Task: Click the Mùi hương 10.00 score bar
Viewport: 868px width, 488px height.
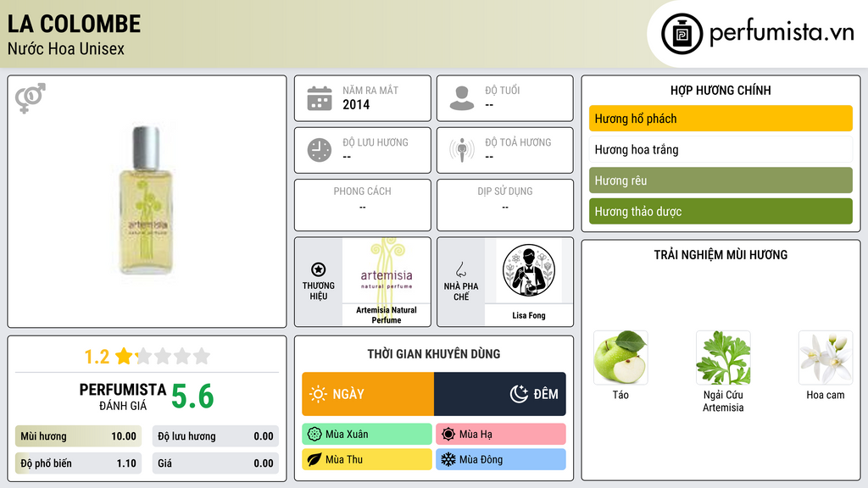Action: [x=78, y=436]
